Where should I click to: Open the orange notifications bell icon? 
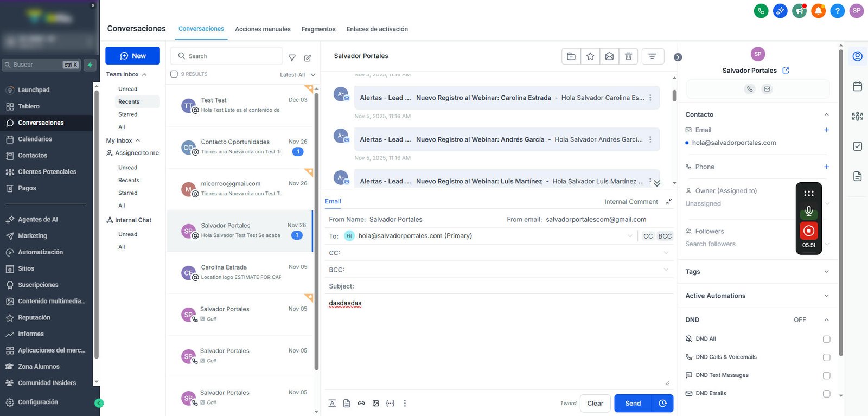click(819, 10)
